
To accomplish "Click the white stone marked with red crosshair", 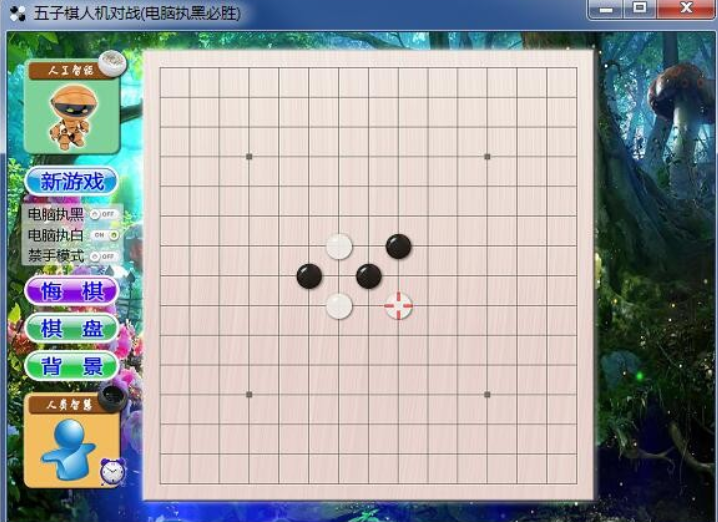I will point(398,305).
